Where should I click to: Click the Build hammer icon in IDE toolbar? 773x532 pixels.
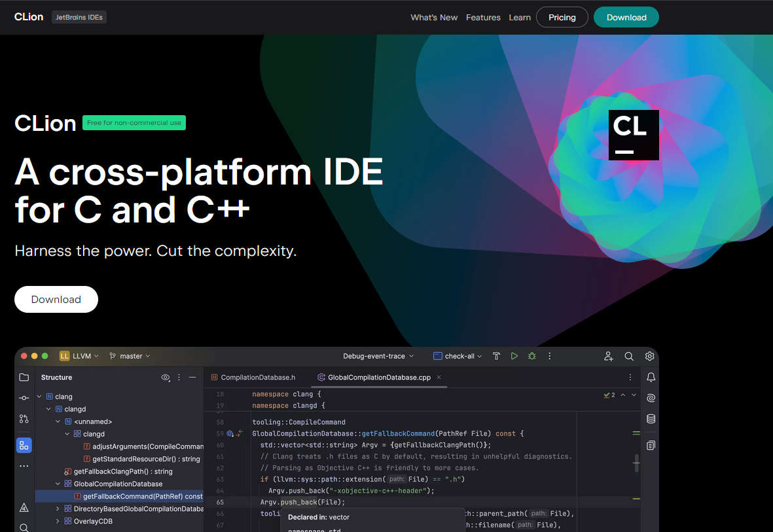496,356
